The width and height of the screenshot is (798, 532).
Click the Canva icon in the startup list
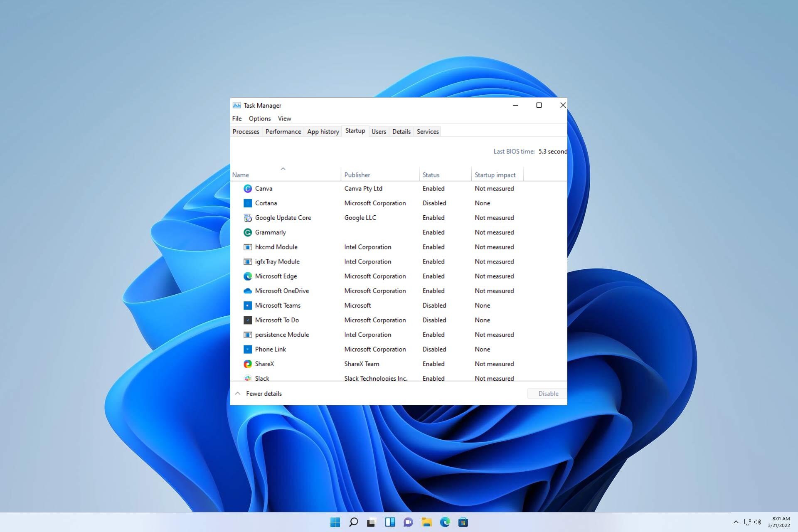pyautogui.click(x=248, y=188)
